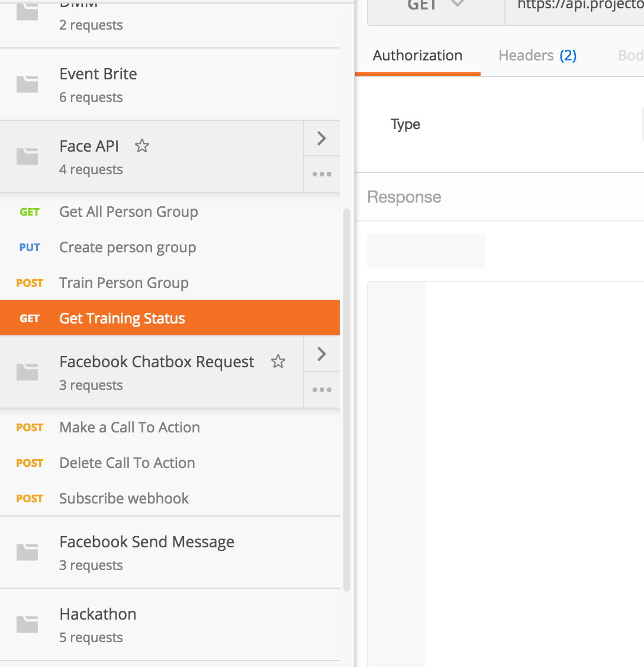Click the Face API folder icon

[27, 156]
